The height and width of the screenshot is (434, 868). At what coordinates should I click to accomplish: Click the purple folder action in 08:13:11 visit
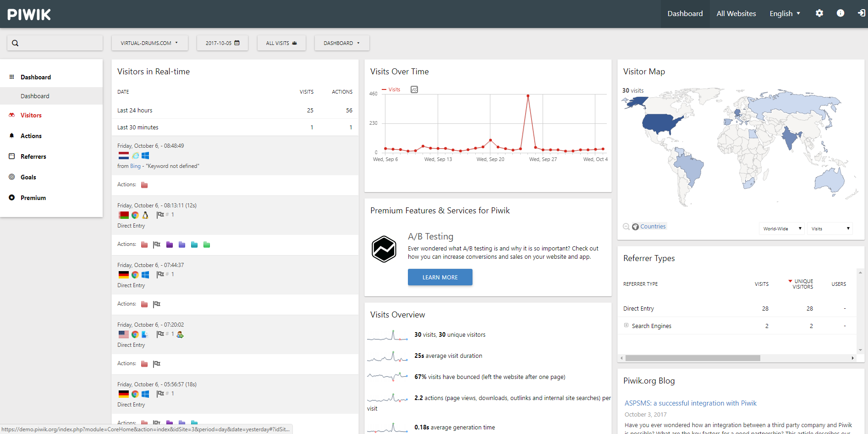click(170, 245)
